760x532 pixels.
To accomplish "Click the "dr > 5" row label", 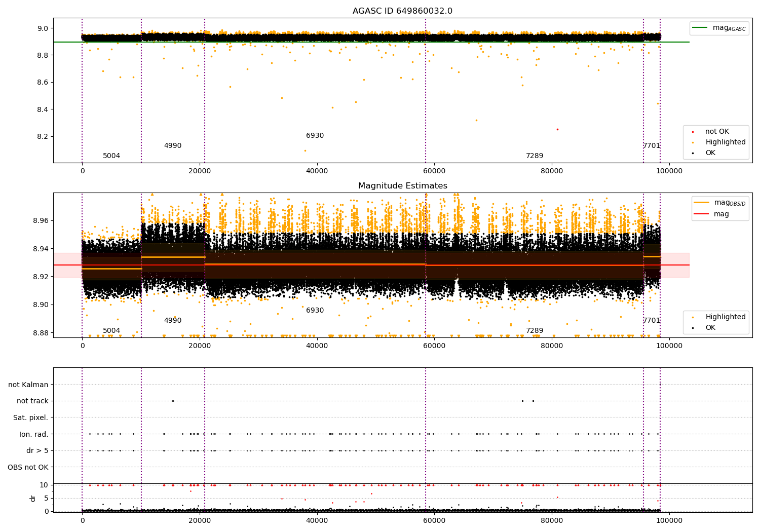I will (x=37, y=451).
